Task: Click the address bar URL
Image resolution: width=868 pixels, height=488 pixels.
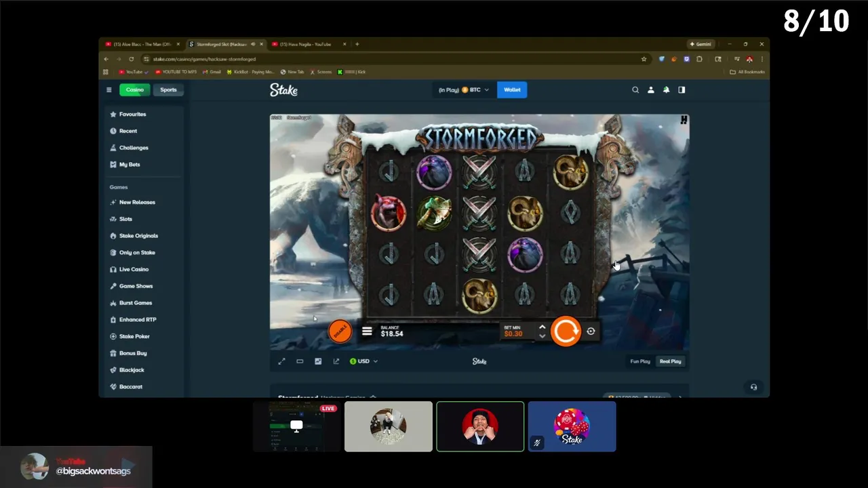Action: (204, 59)
